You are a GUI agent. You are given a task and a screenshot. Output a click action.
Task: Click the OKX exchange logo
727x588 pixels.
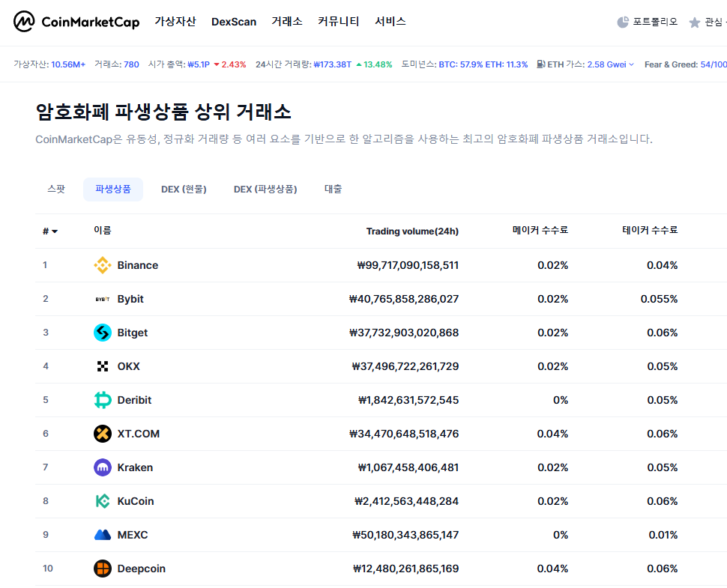[x=103, y=366]
